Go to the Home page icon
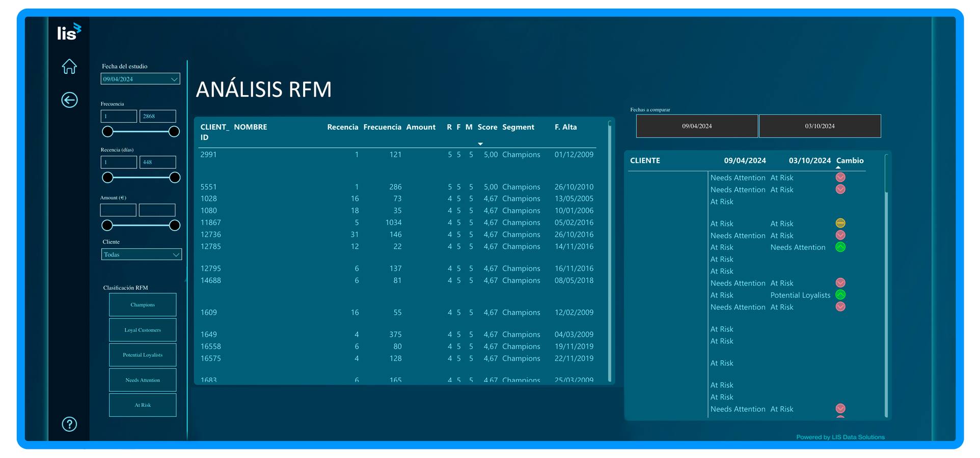The image size is (980, 458). click(x=69, y=67)
